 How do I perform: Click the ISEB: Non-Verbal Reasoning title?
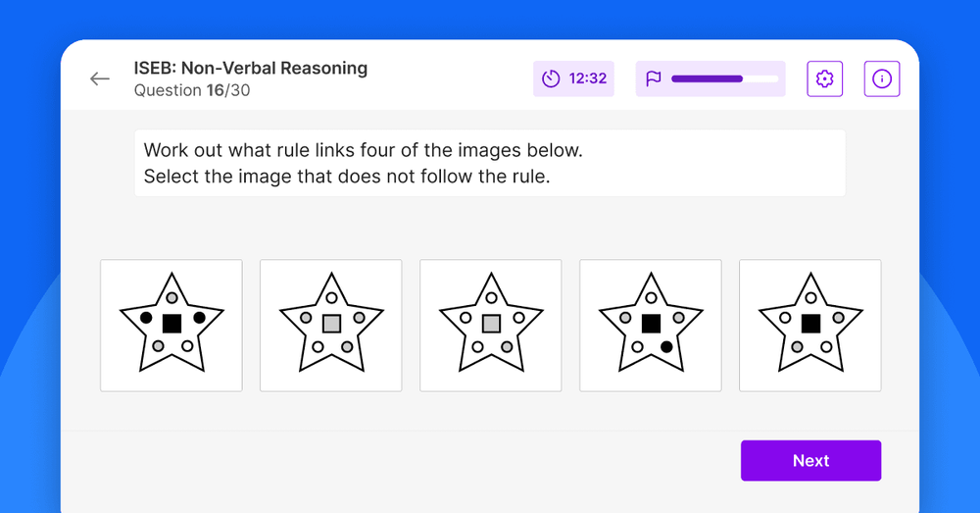(x=251, y=69)
